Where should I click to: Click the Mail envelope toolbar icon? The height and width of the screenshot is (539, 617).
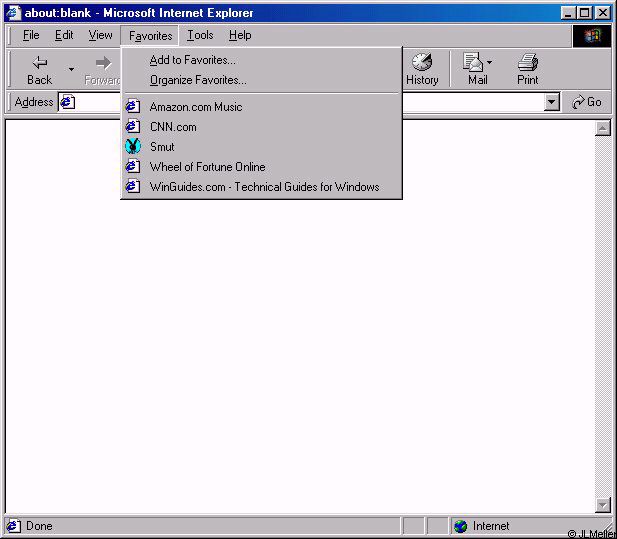point(473,62)
